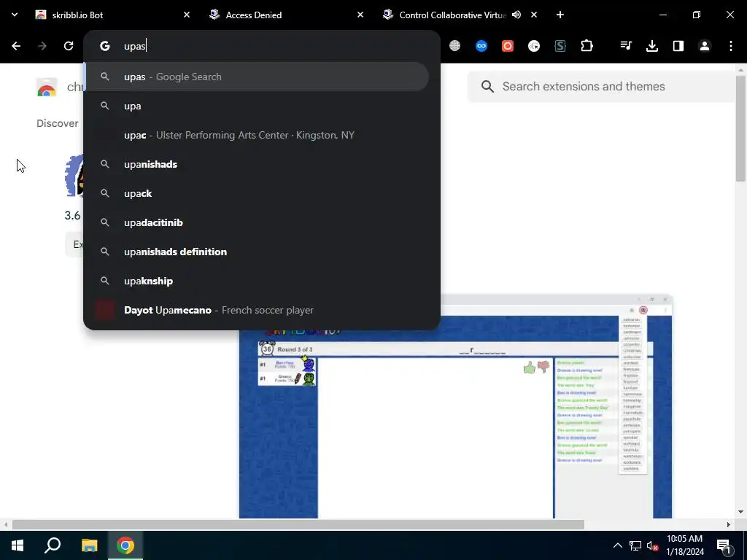Viewport: 747px width, 560px height.
Task: Show hidden system tray icons
Action: click(x=617, y=545)
